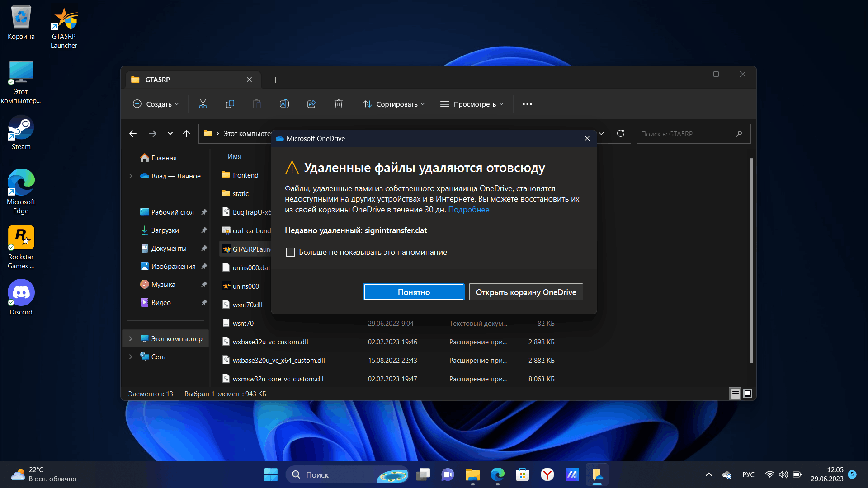Check 'Больше не показывать это напоминание' checkbox

pos(291,252)
